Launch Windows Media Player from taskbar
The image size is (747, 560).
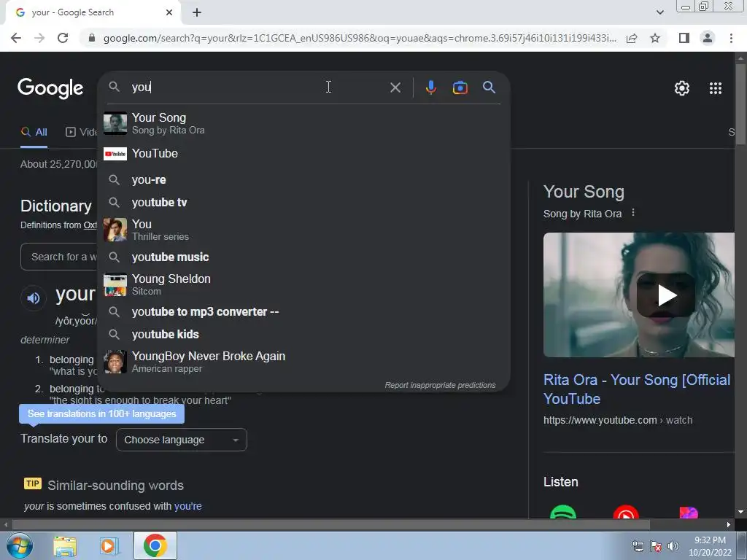click(108, 546)
